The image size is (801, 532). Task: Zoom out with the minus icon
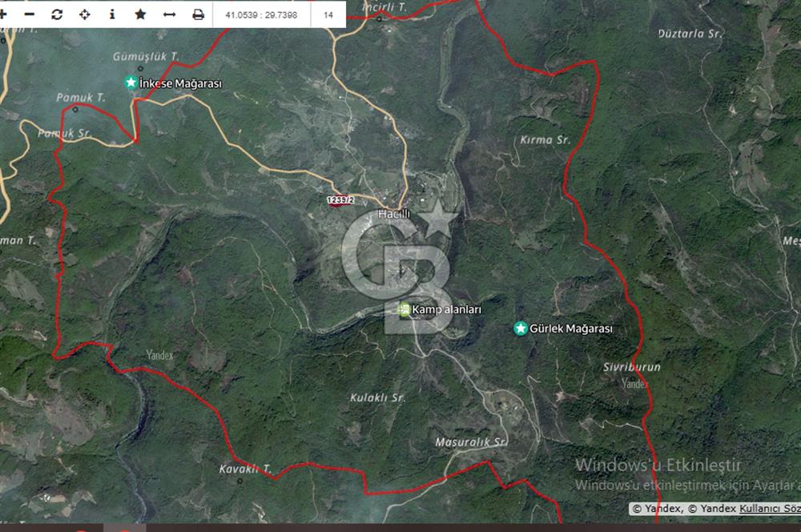(30, 14)
